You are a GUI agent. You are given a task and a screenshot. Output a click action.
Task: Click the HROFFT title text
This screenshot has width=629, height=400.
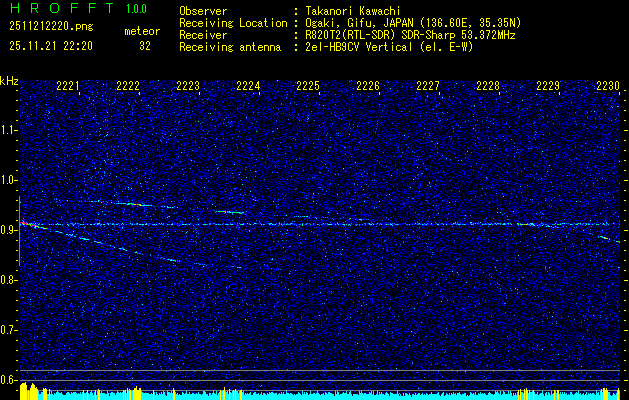click(55, 9)
